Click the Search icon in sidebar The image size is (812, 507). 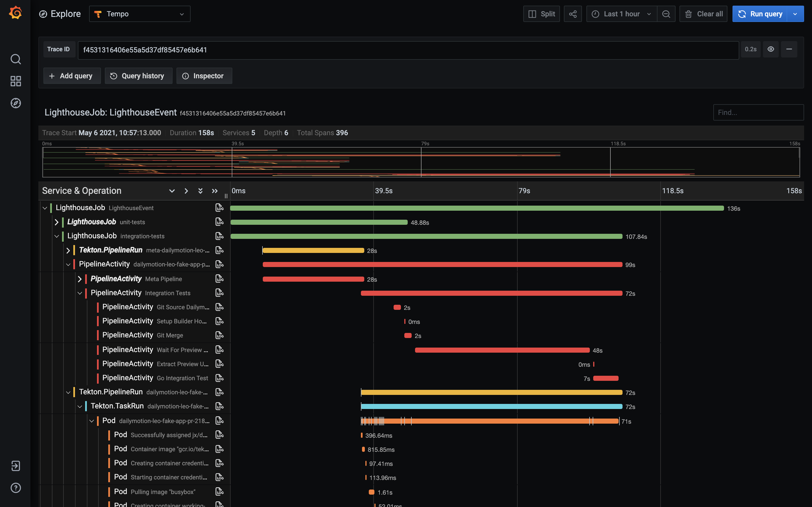tap(16, 59)
